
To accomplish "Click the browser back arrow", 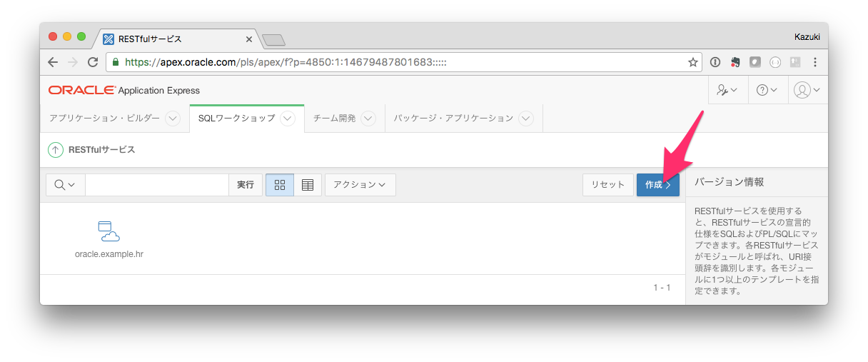I will click(x=53, y=62).
